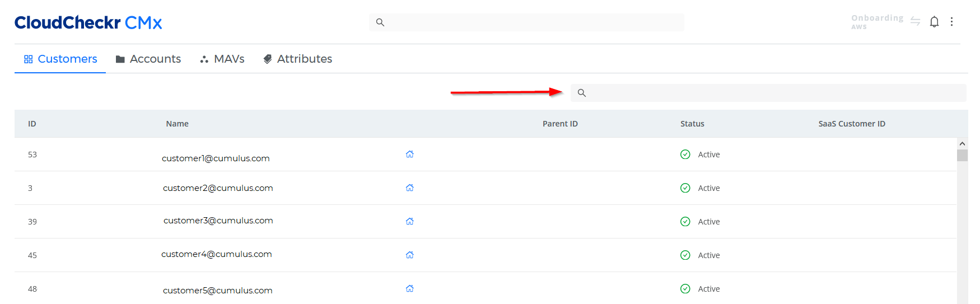Click the ID cell 39
The image size is (980, 304).
(32, 222)
